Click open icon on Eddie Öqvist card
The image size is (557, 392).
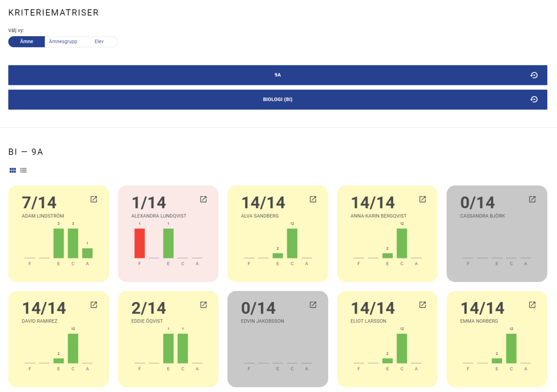pos(203,304)
